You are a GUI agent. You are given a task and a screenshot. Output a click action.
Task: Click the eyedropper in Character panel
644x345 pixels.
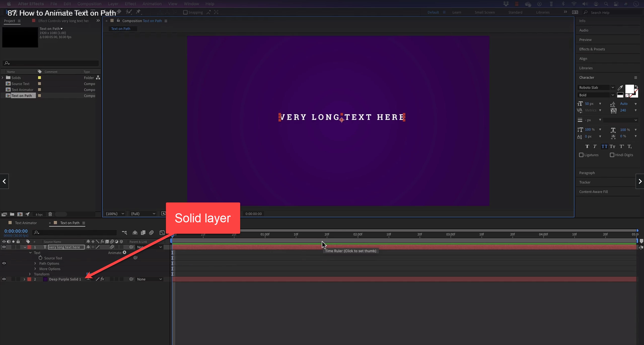tap(620, 88)
